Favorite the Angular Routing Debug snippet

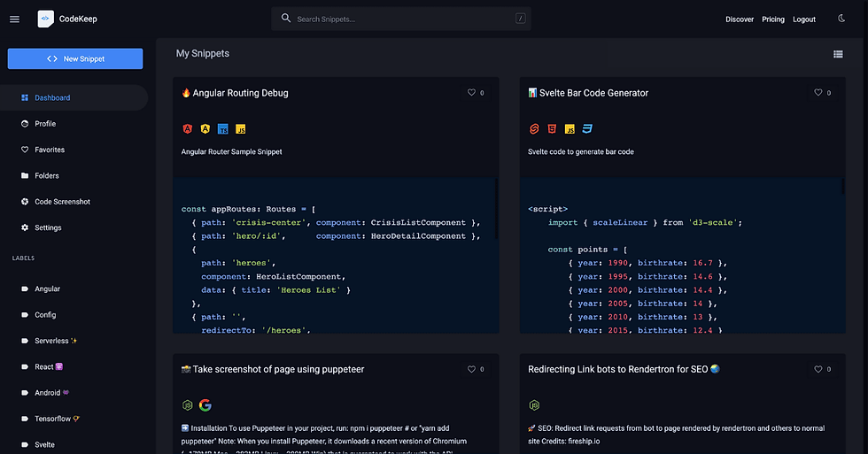pos(471,92)
